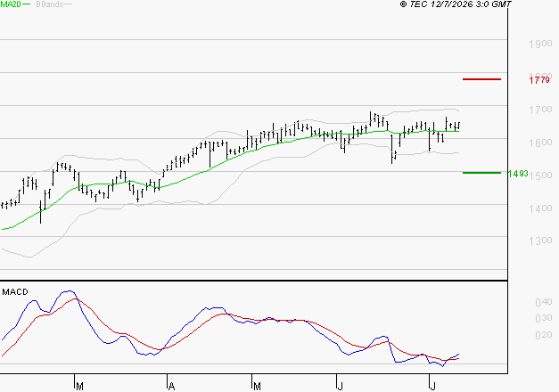Click the green 1493 price label
Viewport: 559px width, 392px height.
[x=518, y=174]
